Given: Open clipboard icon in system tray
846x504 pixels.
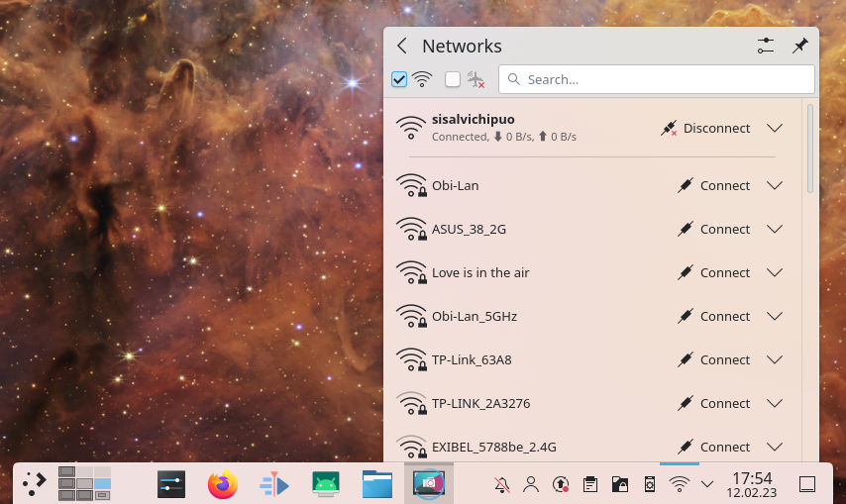Looking at the screenshot, I should 590,484.
